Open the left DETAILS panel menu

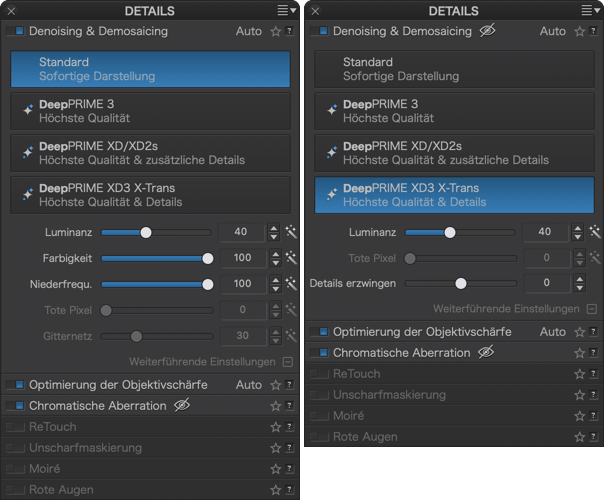pyautogui.click(x=287, y=10)
